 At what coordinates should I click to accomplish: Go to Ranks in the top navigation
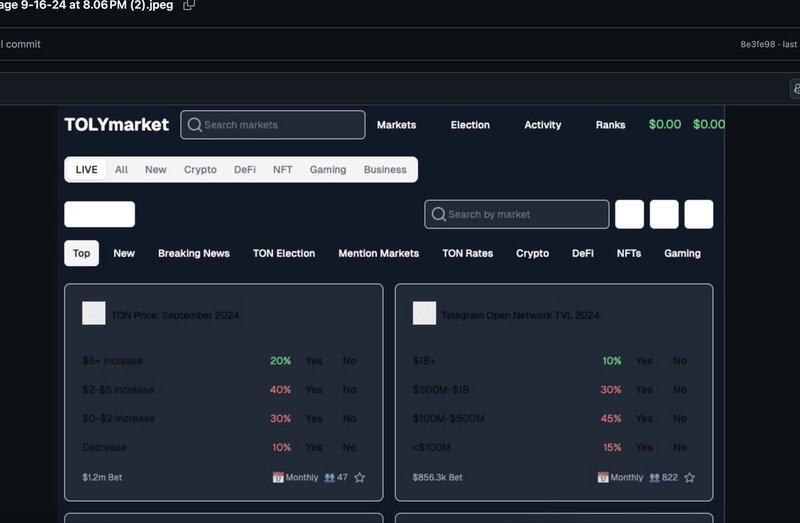[x=610, y=125]
